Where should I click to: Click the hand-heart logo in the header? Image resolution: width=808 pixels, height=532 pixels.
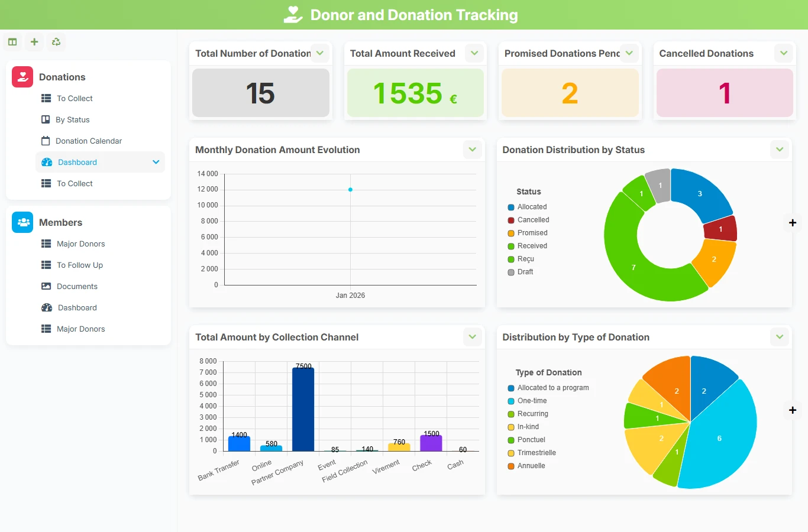point(293,15)
